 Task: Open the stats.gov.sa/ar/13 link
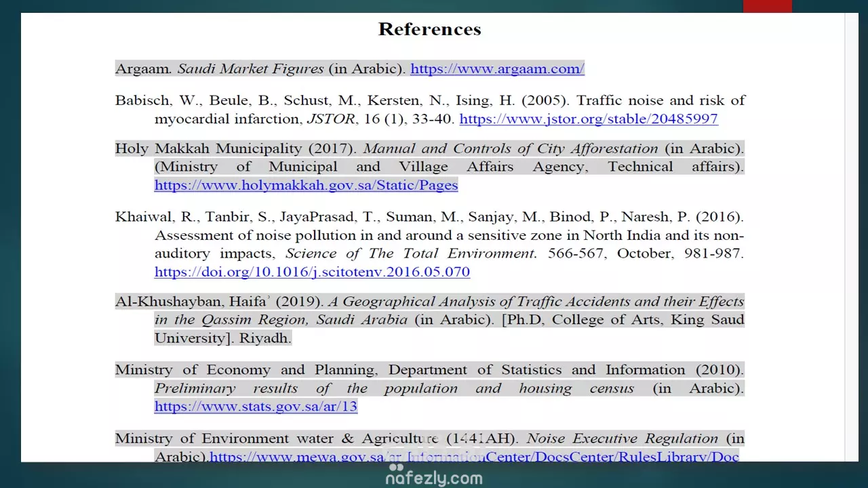click(256, 406)
